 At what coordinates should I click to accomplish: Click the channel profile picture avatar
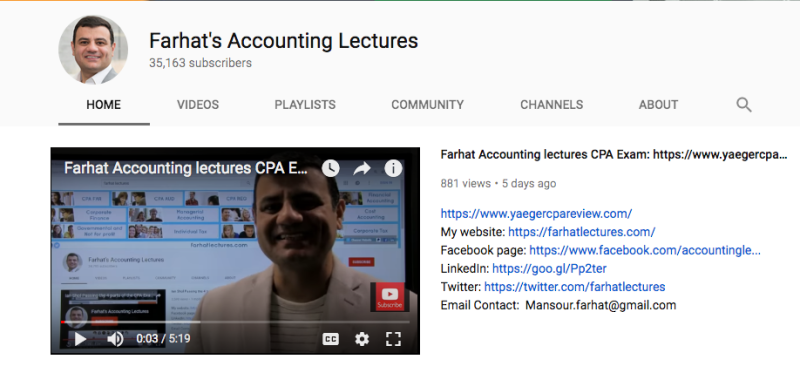click(93, 49)
